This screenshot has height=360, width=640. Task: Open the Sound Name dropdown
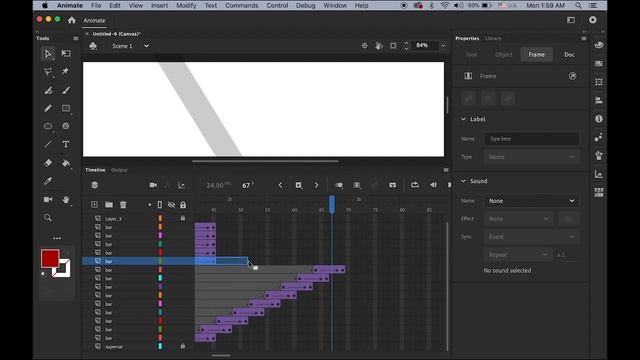[x=531, y=201]
